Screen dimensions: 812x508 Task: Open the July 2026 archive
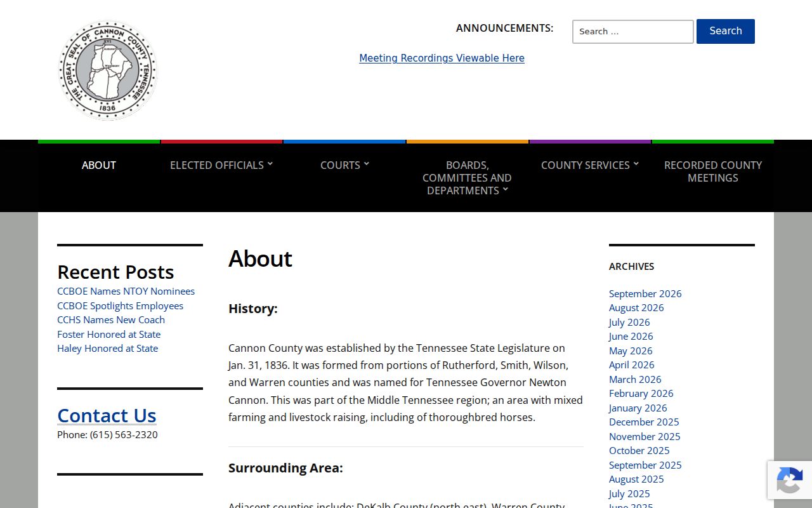[x=629, y=322]
